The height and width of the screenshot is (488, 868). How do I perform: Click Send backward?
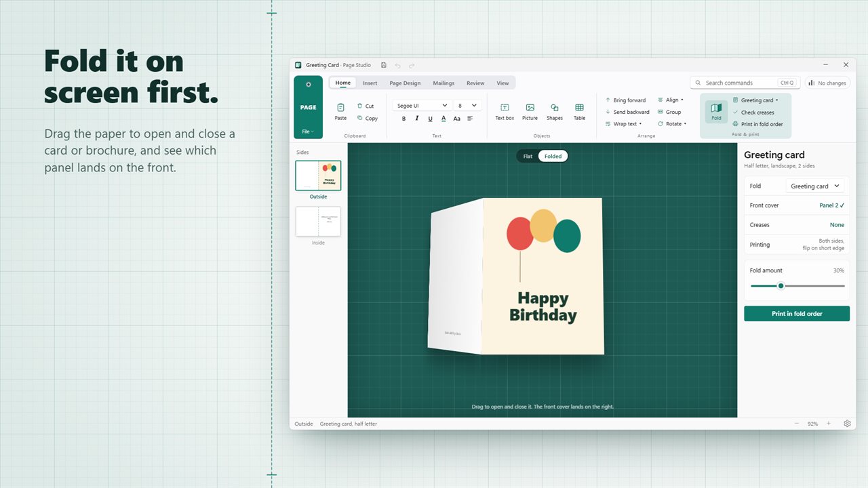click(627, 112)
